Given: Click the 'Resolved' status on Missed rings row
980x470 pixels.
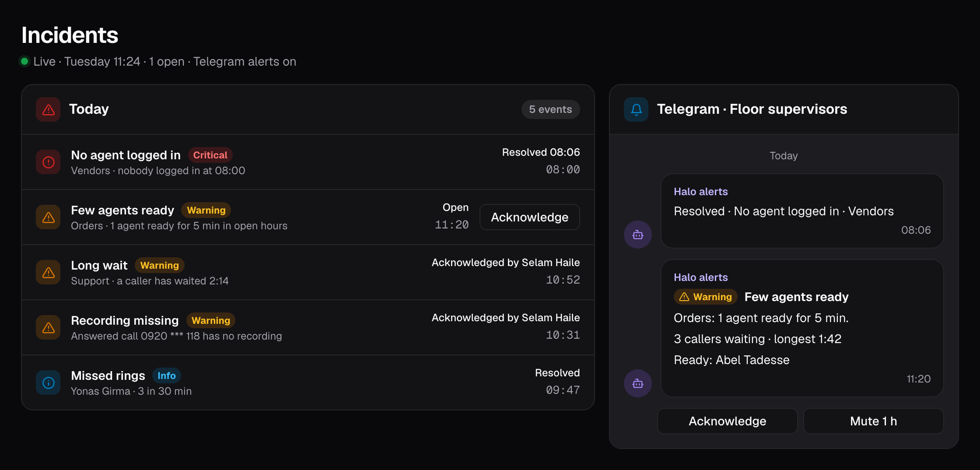Looking at the screenshot, I should click(x=557, y=373).
